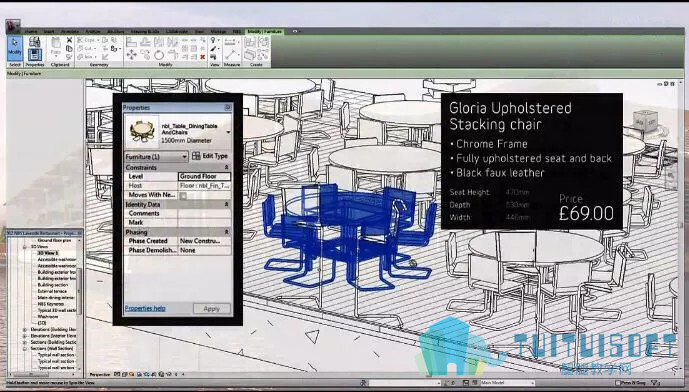Select the Modify arrow tool

coord(15,48)
